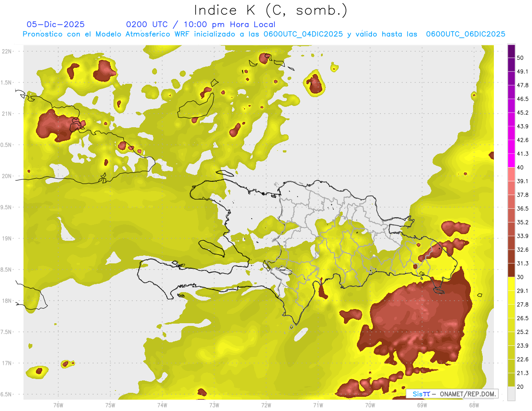This screenshot has width=532, height=411.
Task: Click the 22N latitude axis label
Action: 8,51
